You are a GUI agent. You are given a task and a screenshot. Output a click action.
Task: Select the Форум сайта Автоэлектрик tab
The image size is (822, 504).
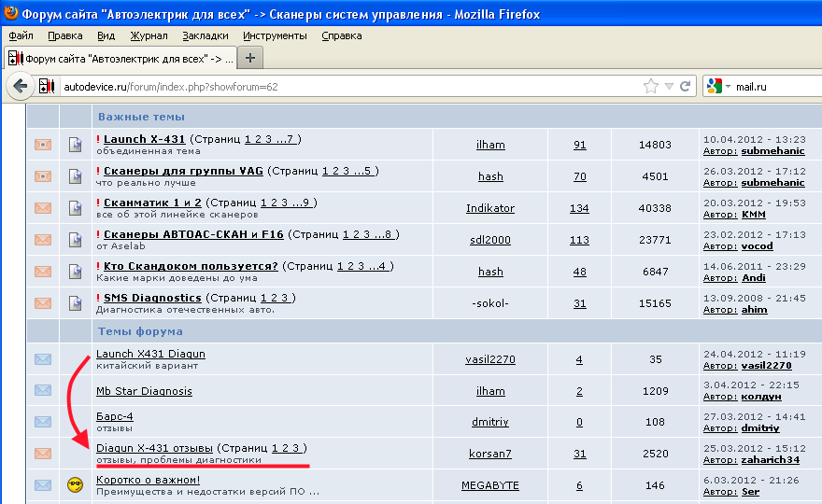pos(120,59)
